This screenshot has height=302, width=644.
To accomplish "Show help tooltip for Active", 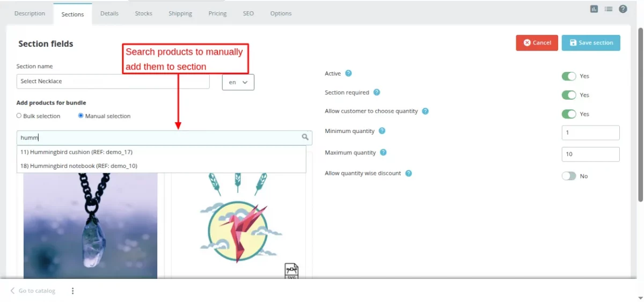I will tap(348, 73).
